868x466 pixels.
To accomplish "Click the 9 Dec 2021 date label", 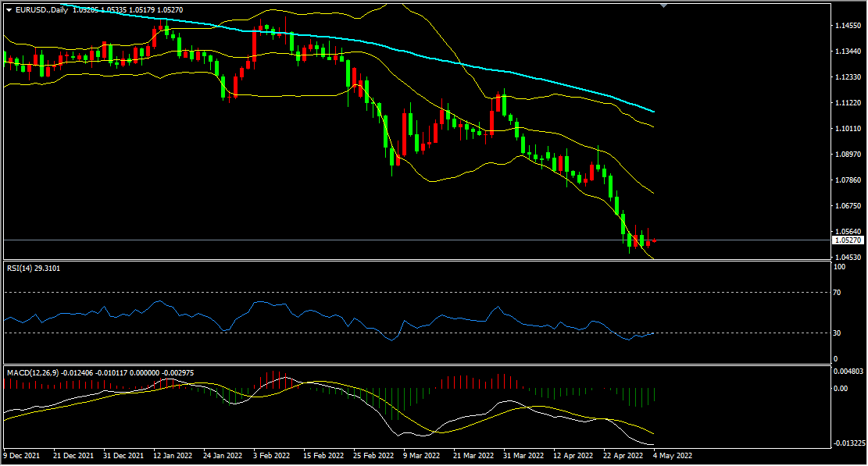I will click(x=22, y=456).
